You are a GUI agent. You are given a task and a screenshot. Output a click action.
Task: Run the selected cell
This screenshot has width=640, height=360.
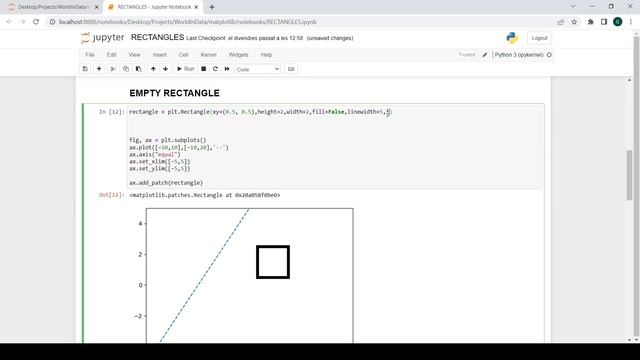[185, 69]
